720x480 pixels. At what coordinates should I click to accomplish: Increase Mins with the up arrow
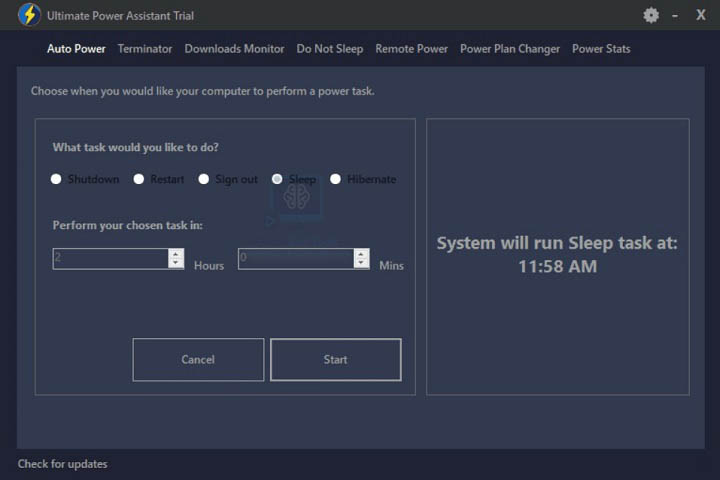coord(361,254)
